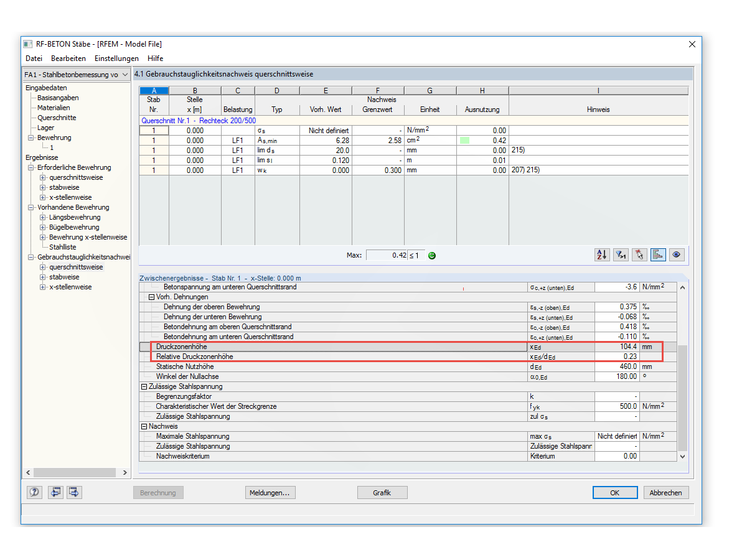Click the Ausnutzung column header
This screenshot has height=560, width=747.
coord(482,110)
